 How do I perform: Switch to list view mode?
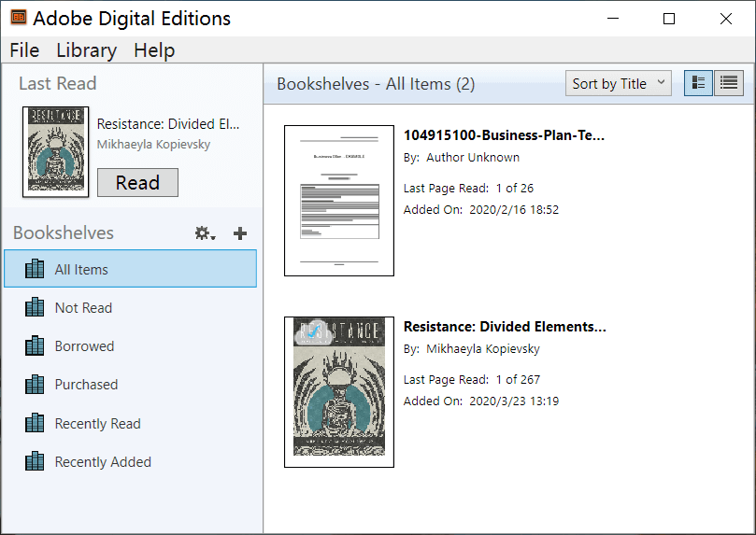click(x=729, y=83)
